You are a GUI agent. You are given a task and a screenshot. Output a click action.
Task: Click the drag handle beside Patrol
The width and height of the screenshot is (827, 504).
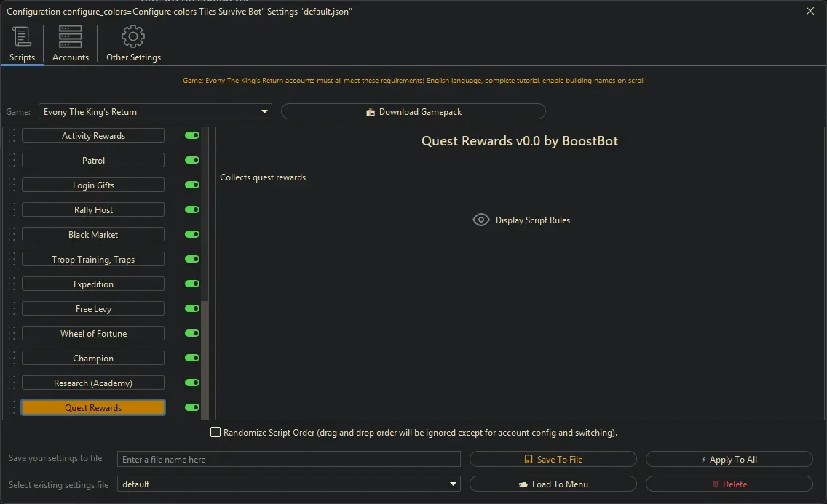click(x=10, y=160)
